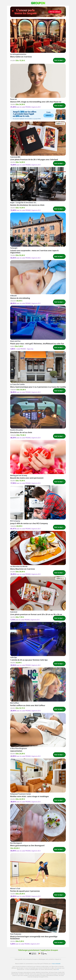This screenshot has width=76, height=980.
Task: Click the red manicure nails photo
Action: (38, 457)
